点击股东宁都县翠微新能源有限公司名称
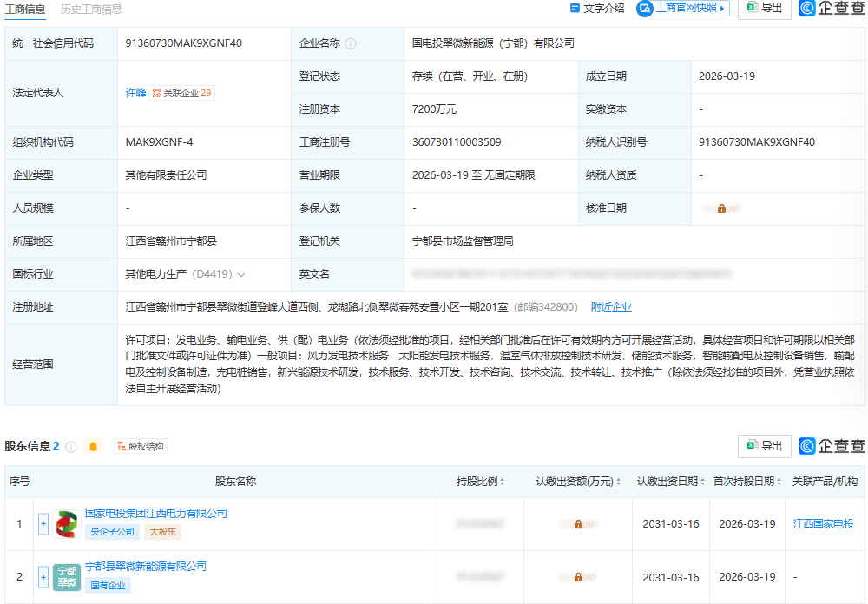Image resolution: width=868 pixels, height=604 pixels. (x=144, y=566)
